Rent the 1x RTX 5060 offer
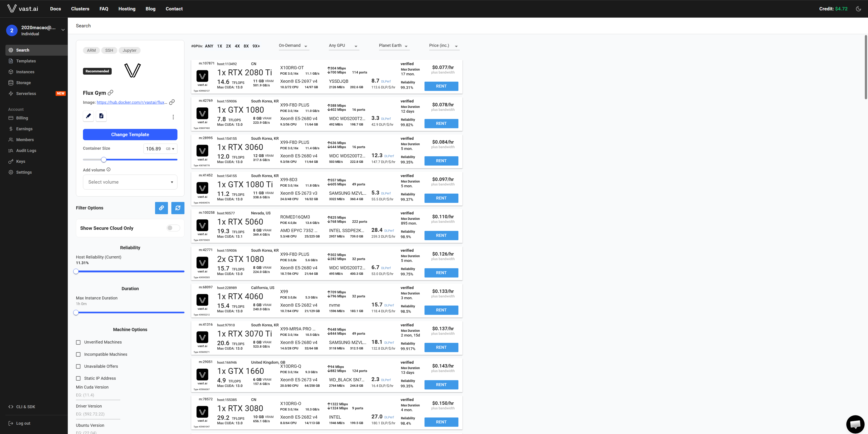 pos(441,235)
